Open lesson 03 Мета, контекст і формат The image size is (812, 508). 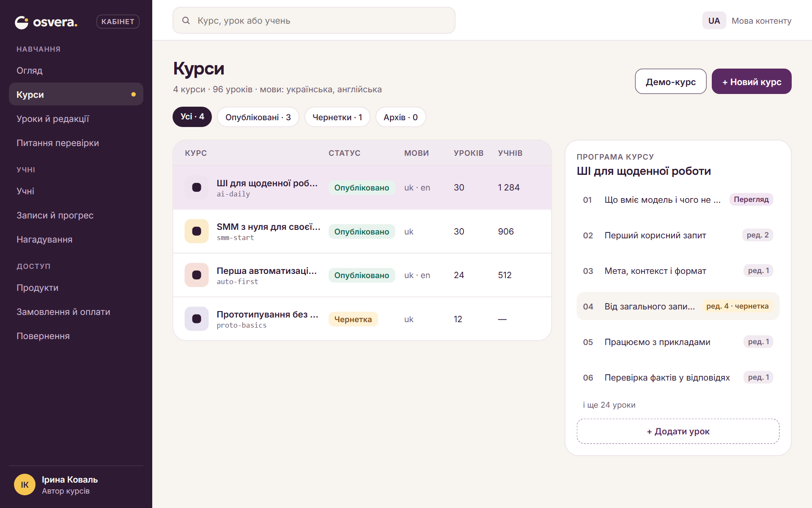pos(678,271)
